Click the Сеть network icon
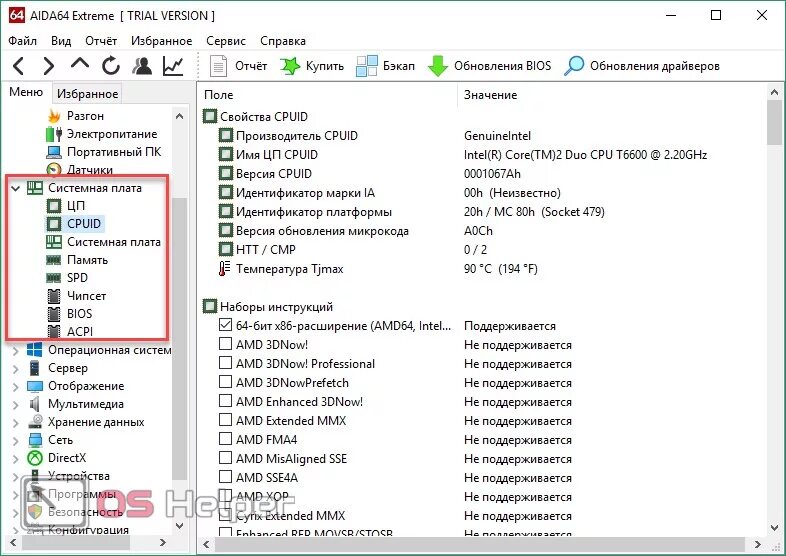The width and height of the screenshot is (786, 556). tap(35, 440)
